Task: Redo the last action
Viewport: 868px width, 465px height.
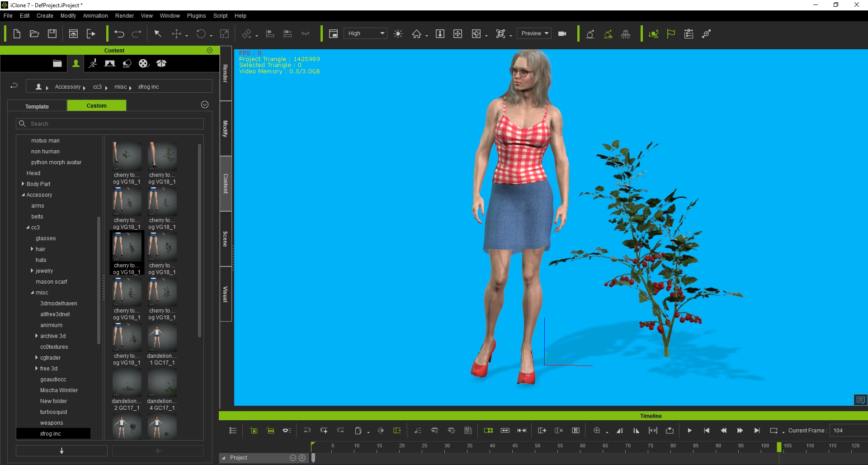Action: pos(137,34)
